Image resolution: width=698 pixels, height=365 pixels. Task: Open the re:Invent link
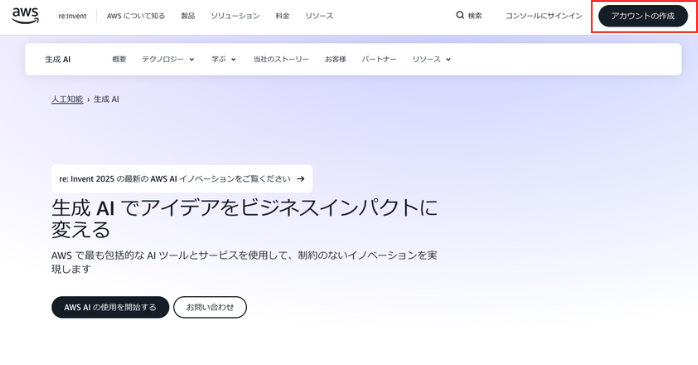coord(73,16)
